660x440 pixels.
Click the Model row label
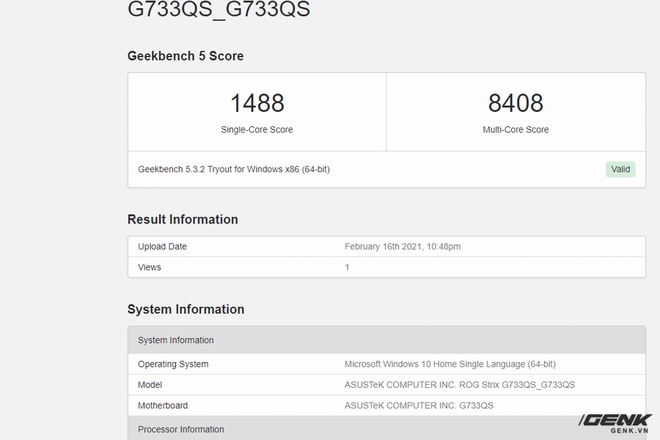tap(150, 385)
